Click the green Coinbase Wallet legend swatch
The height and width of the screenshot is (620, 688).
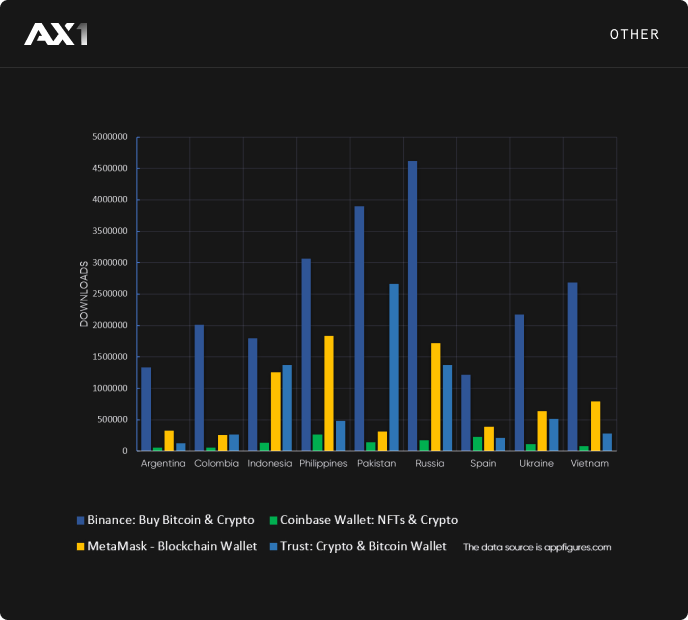click(274, 520)
